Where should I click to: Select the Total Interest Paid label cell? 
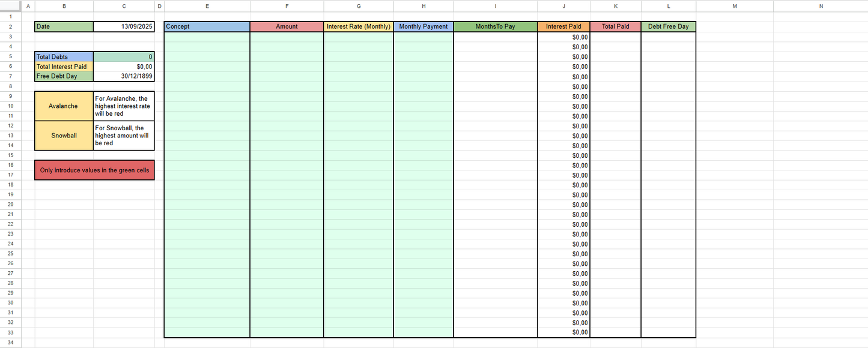pos(64,67)
